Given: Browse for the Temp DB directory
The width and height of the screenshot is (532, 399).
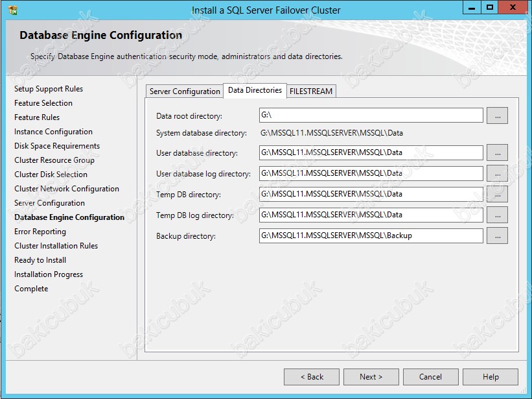Looking at the screenshot, I should [x=498, y=194].
